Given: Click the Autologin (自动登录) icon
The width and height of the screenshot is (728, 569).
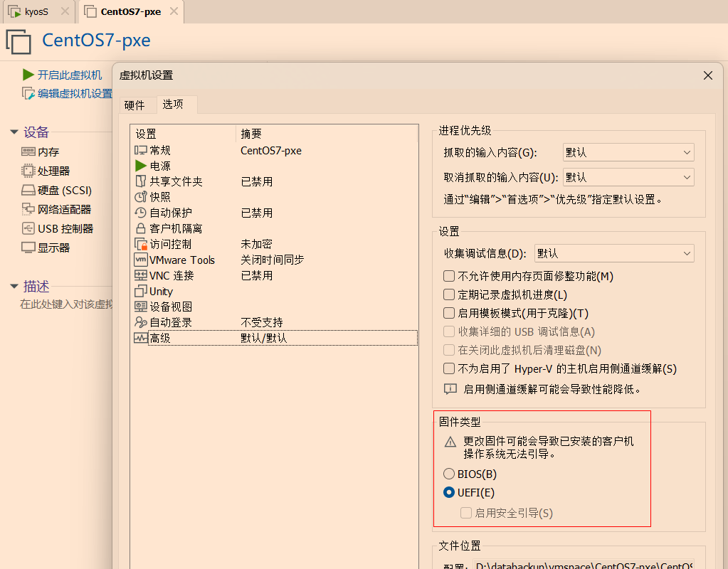Looking at the screenshot, I should point(141,322).
